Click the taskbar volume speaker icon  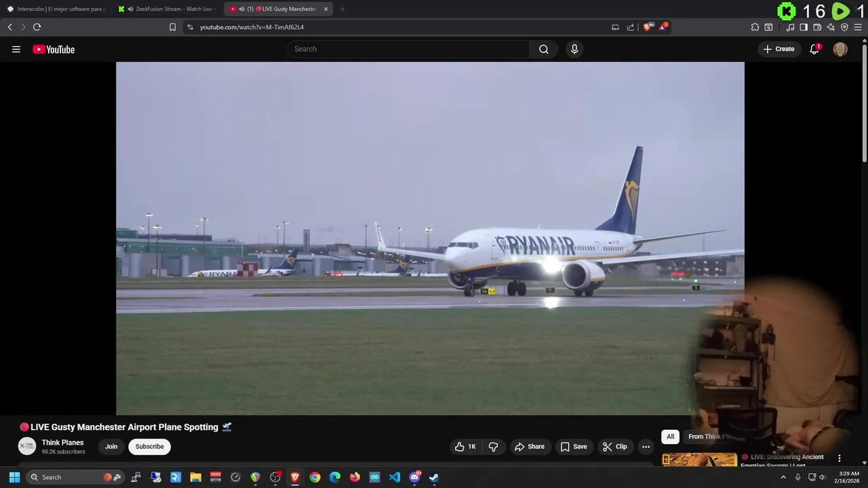(x=822, y=477)
